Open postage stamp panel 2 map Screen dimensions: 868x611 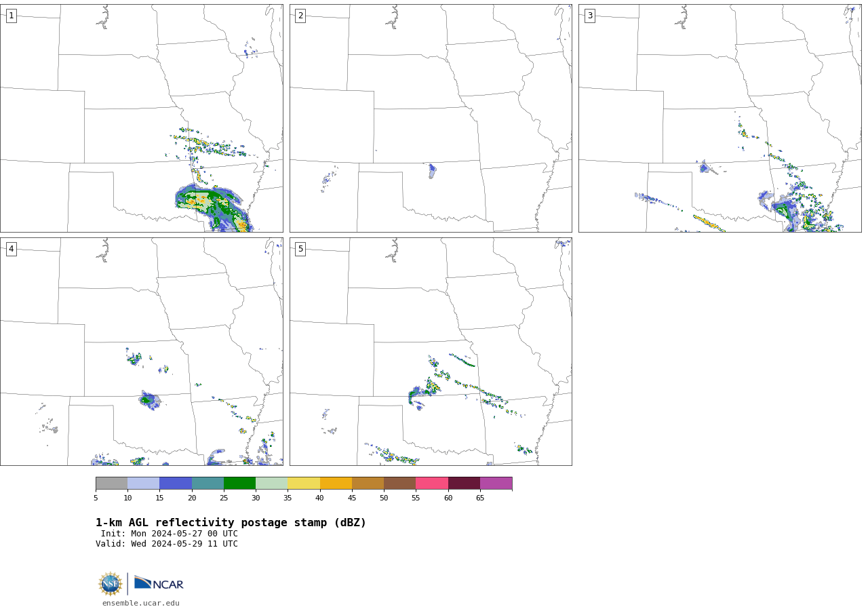[431, 118]
